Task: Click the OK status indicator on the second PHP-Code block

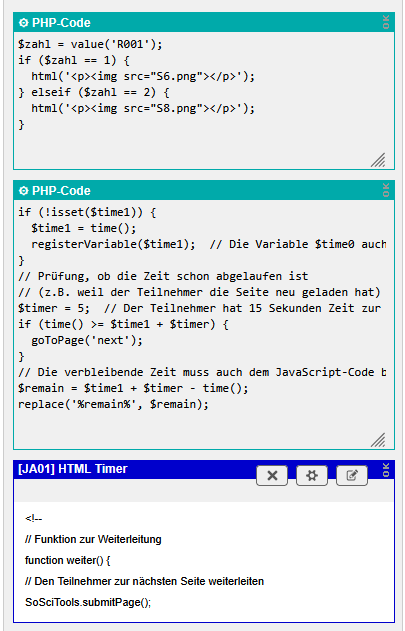Action: pos(386,190)
